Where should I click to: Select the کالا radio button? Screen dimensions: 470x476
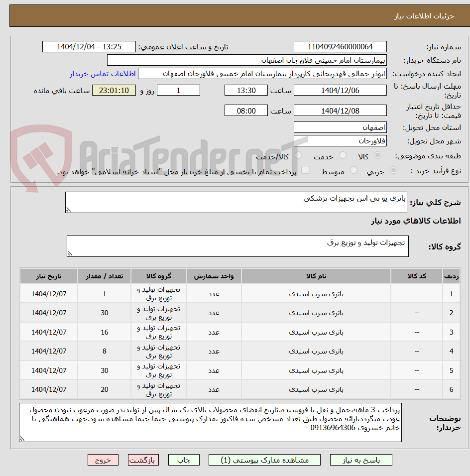(x=377, y=155)
